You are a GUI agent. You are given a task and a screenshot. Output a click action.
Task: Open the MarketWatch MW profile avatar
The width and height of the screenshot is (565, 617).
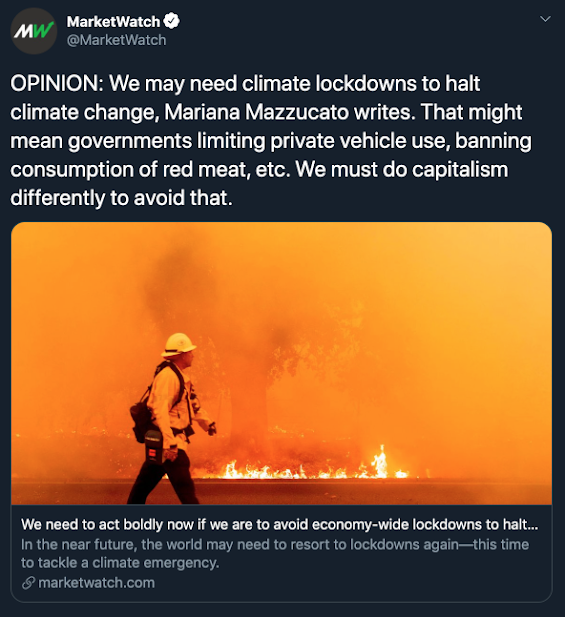click(x=34, y=31)
